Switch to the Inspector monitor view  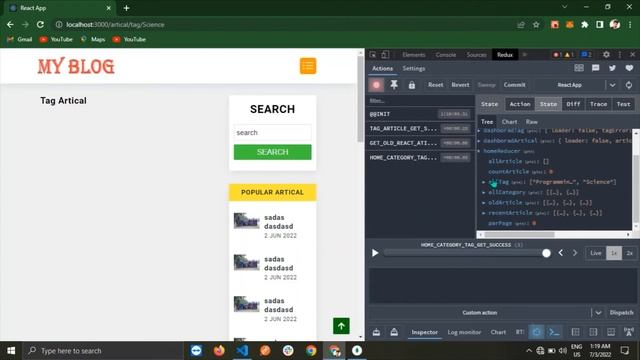424,332
